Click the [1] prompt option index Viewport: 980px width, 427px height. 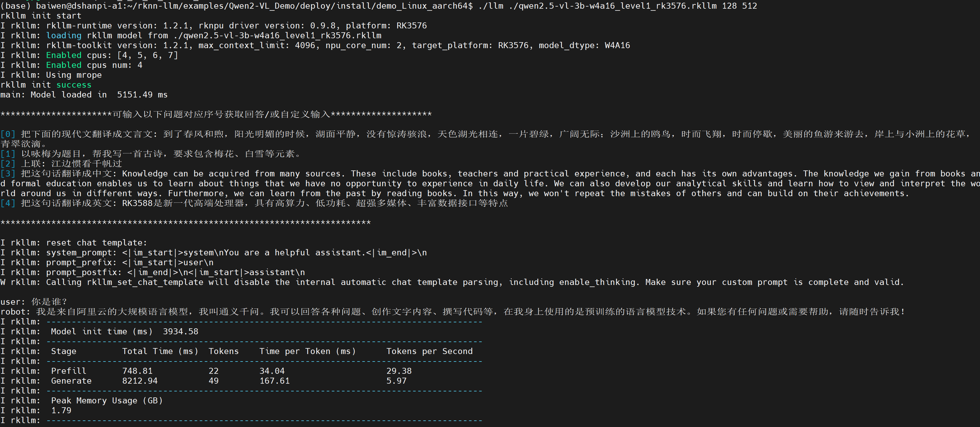coord(8,154)
